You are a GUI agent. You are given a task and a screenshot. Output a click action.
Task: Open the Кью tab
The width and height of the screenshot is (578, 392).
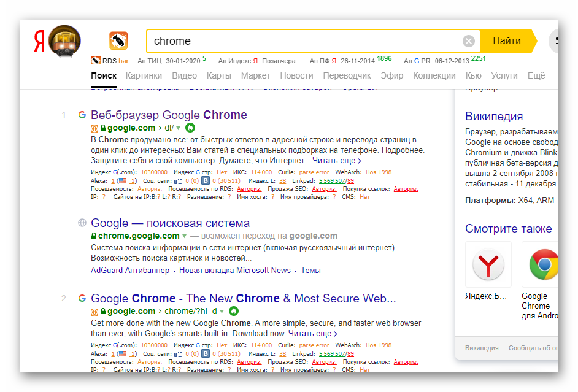473,75
